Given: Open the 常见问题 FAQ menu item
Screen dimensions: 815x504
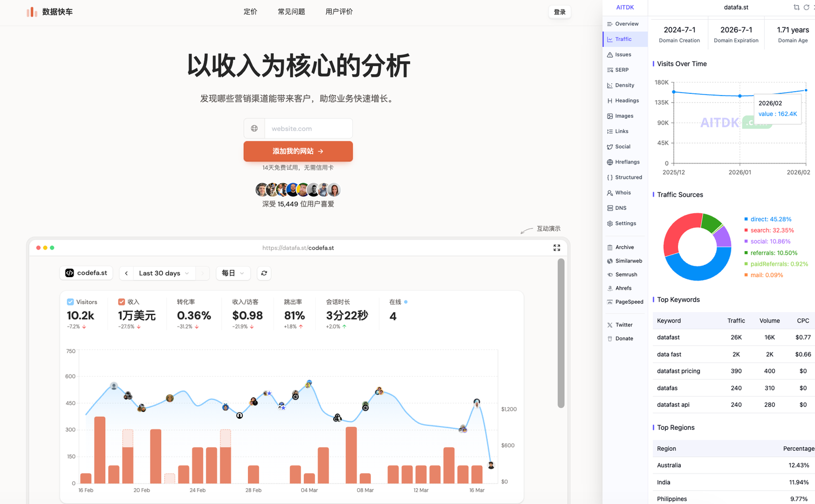Looking at the screenshot, I should pyautogui.click(x=291, y=12).
